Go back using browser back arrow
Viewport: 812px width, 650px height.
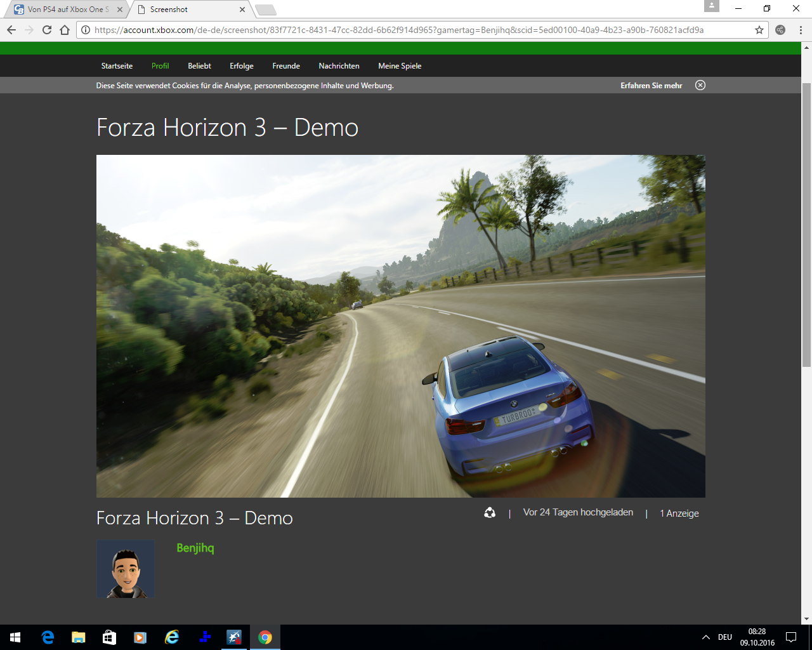coord(11,30)
